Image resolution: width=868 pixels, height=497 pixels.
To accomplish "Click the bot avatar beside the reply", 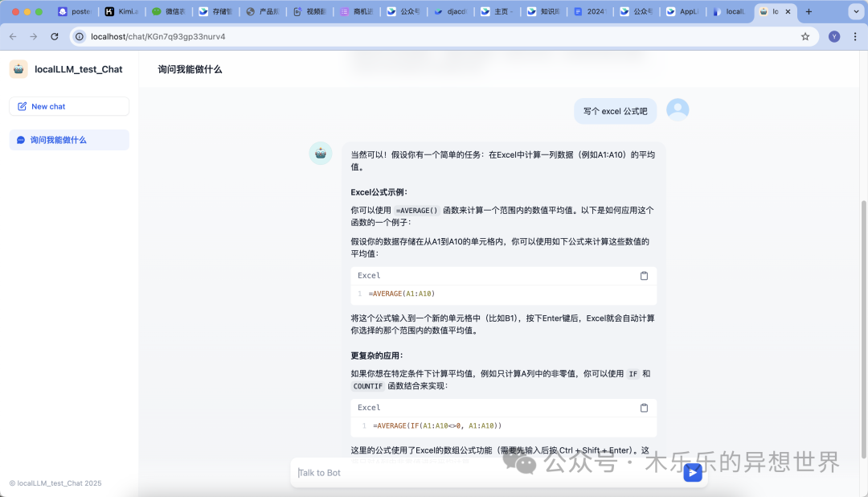I will (321, 154).
